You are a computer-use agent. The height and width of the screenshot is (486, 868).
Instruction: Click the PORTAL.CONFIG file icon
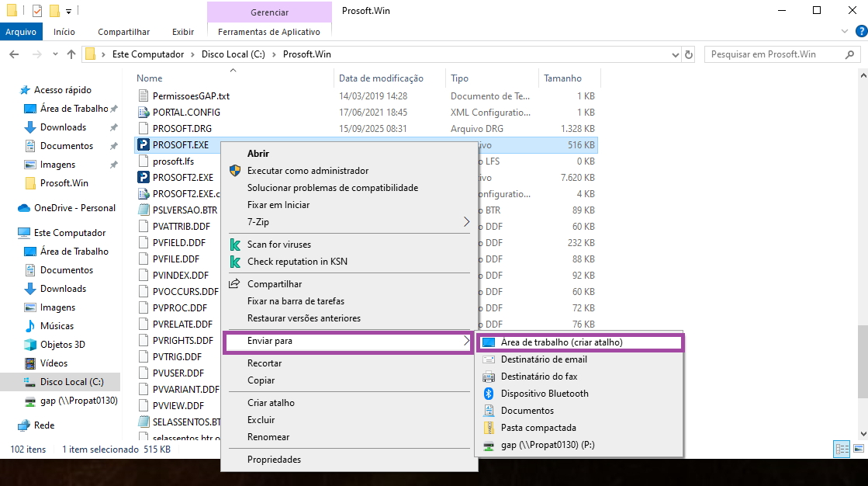coord(144,112)
